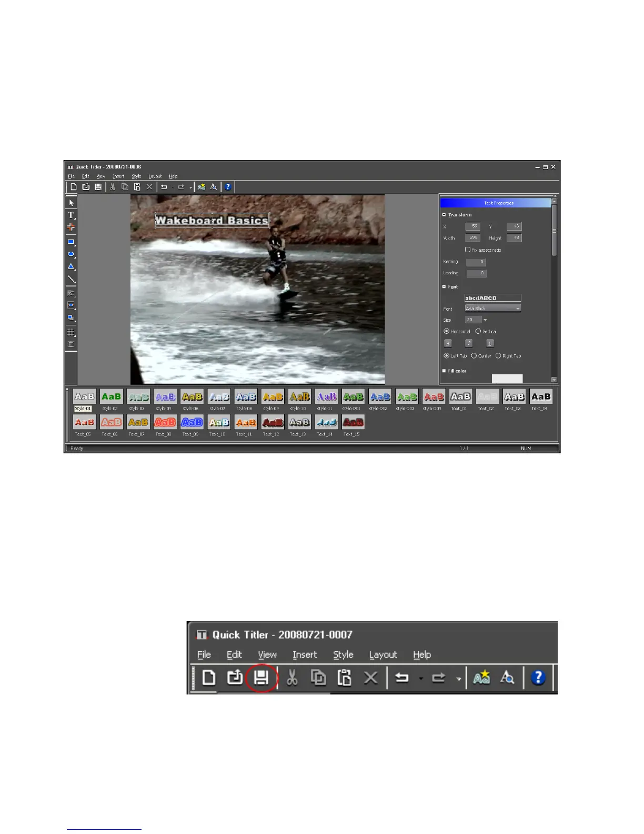
Task: Click the arrange order icon in the left toolbox
Action: point(71,318)
